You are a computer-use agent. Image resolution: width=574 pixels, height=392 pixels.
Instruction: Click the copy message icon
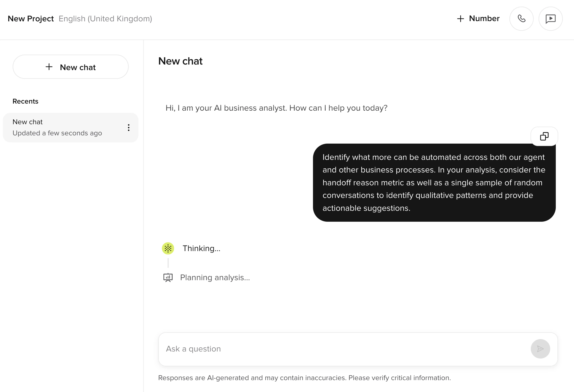tap(544, 136)
